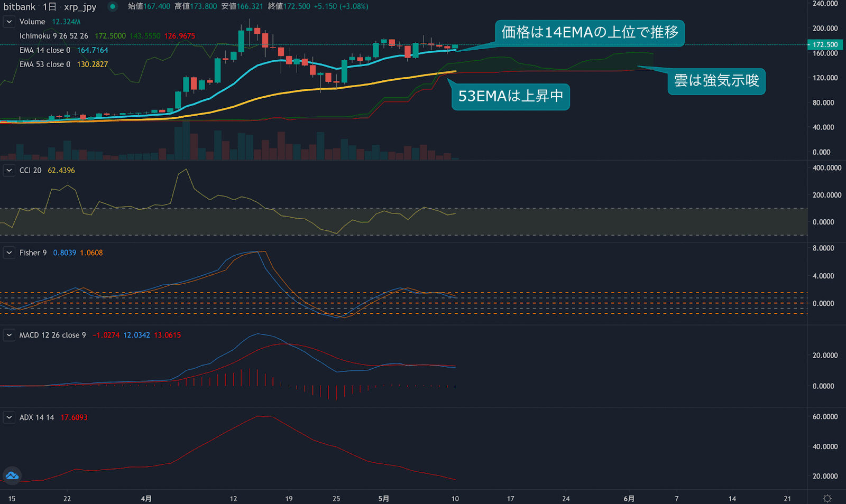846x504 pixels.
Task: Click the Volume indicator value 12.324M
Action: 66,22
